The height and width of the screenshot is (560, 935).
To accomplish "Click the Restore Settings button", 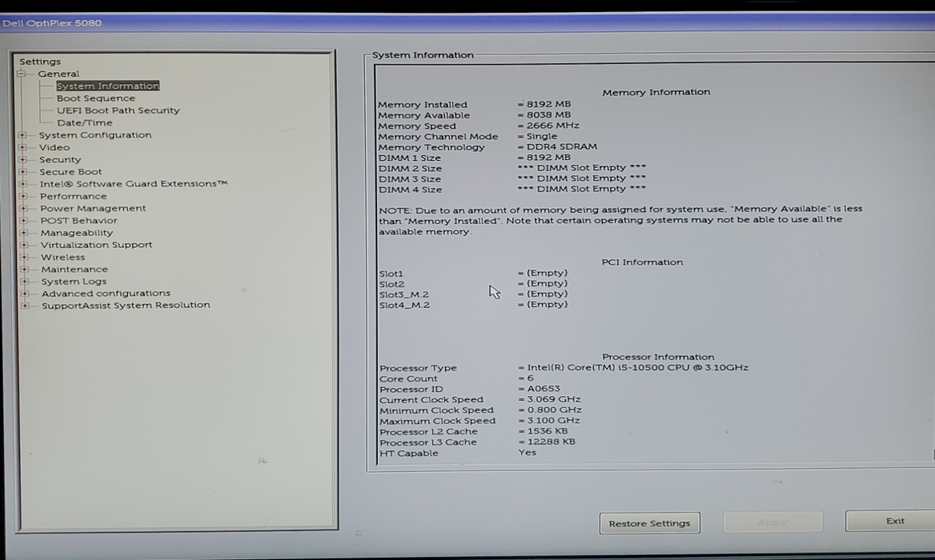I will 649,523.
